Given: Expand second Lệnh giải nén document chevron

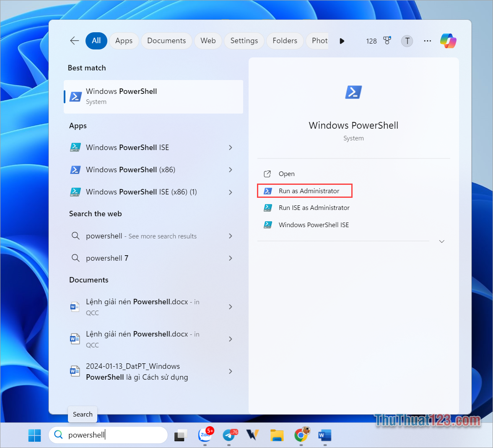Looking at the screenshot, I should pos(231,339).
